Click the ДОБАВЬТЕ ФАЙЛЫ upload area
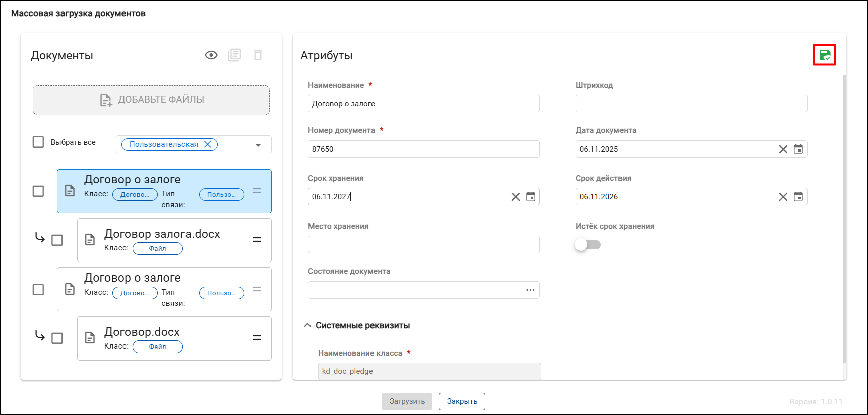 point(151,100)
